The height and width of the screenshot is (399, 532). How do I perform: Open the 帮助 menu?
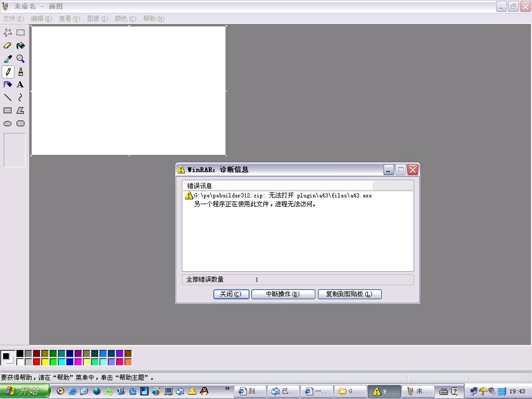[x=154, y=19]
